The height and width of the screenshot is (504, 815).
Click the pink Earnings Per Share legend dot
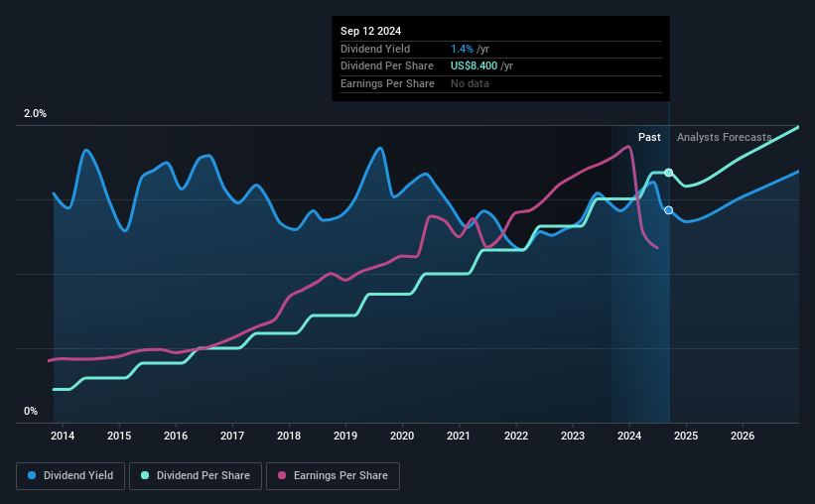click(x=282, y=475)
